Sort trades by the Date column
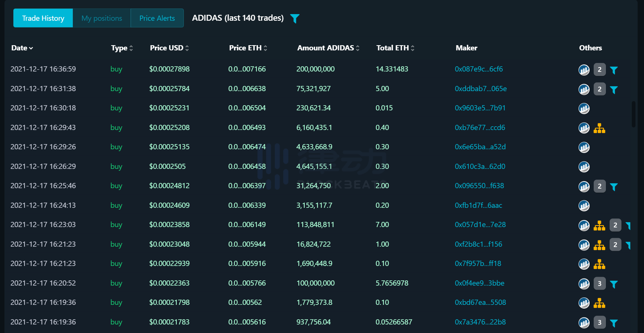The image size is (644, 333). (x=22, y=48)
